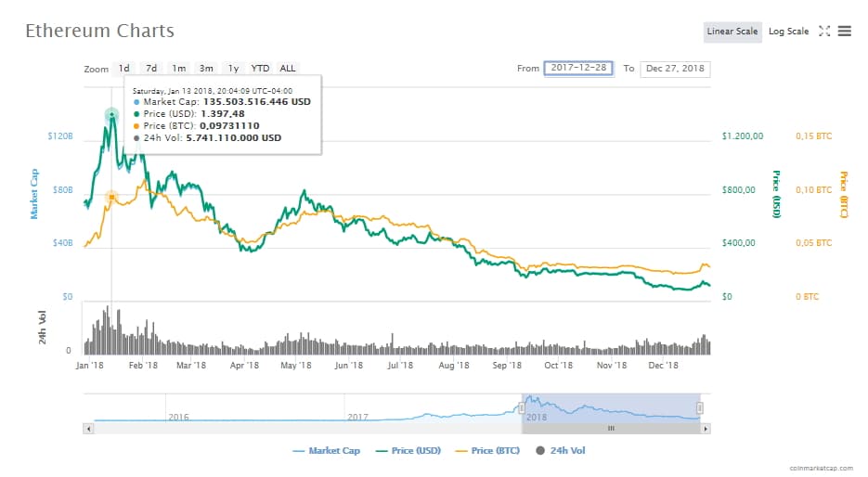This screenshot has height=477, width=868.
Task: Switch to Linear Scale
Action: pyautogui.click(x=732, y=32)
